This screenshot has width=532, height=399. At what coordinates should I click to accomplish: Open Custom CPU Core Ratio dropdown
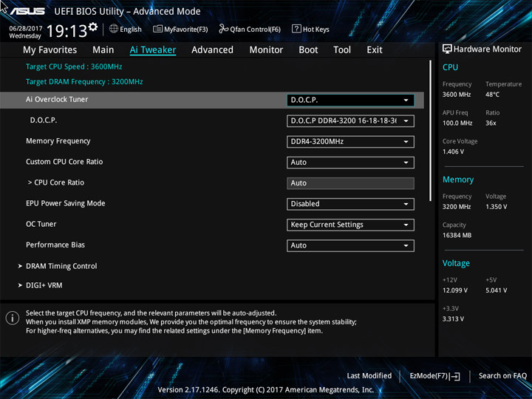pyautogui.click(x=350, y=163)
